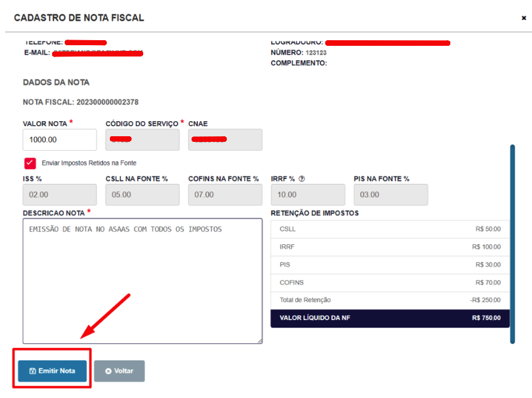Click inside the Descricao Nota text area
Viewport: 532px width, 398px height.
(143, 281)
